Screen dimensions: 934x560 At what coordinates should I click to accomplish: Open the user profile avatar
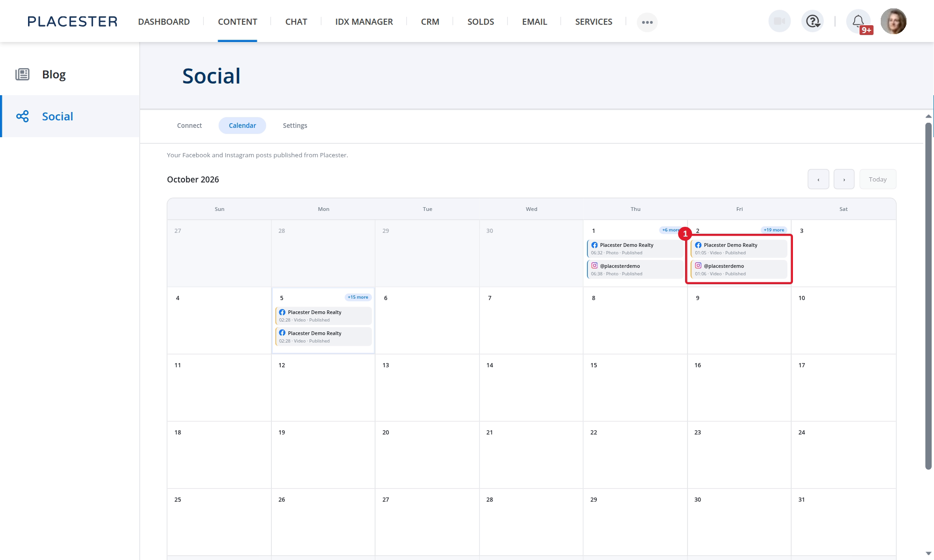pos(893,21)
